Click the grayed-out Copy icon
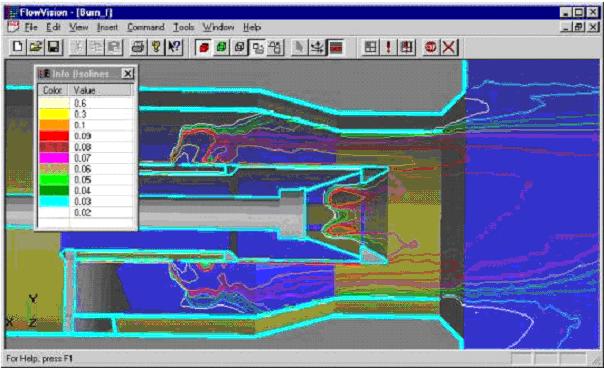Screen dimensions: 604x368 (x=96, y=47)
